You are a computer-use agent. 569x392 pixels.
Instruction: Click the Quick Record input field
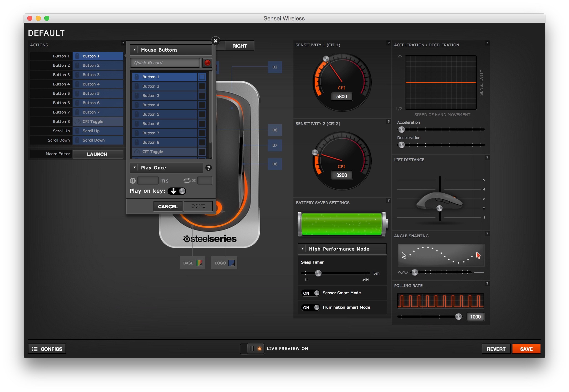(x=165, y=63)
